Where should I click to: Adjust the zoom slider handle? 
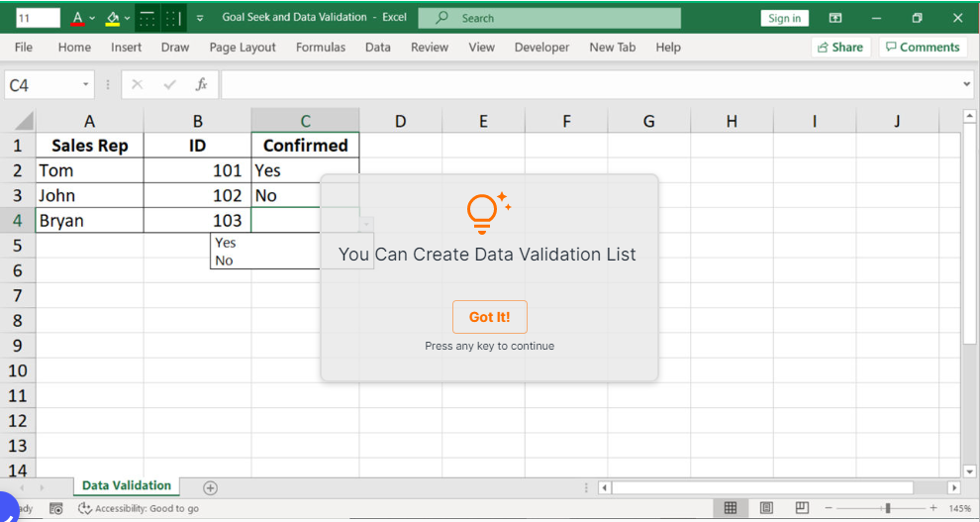(x=888, y=508)
